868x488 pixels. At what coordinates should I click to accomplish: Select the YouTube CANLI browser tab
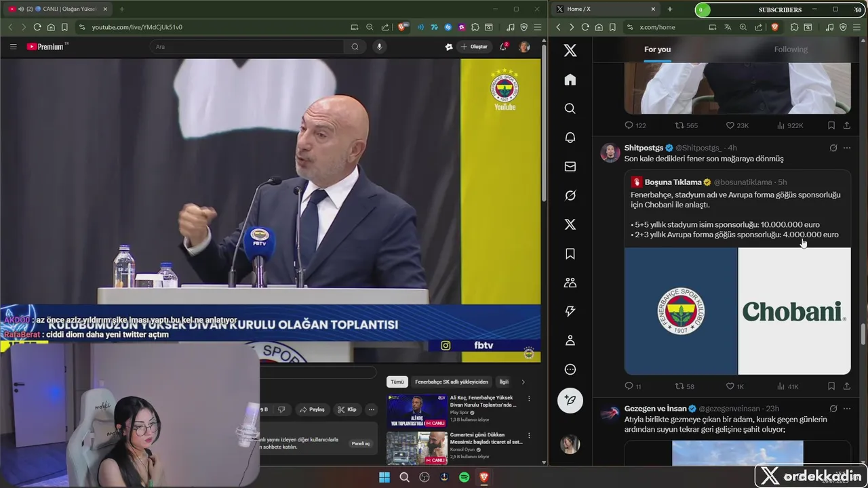click(58, 9)
